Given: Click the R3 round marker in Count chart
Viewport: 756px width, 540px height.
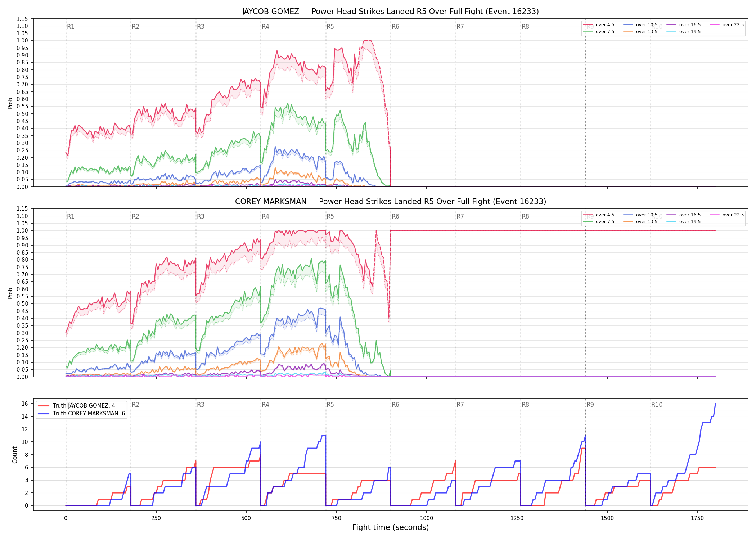Looking at the screenshot, I should (x=201, y=405).
